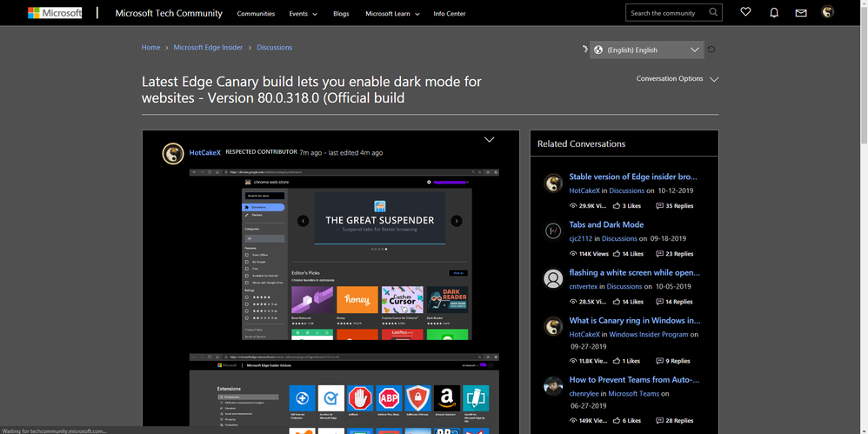Image resolution: width=868 pixels, height=434 pixels.
Task: Open How to Prevent Teams from Auto conversation
Action: [634, 380]
